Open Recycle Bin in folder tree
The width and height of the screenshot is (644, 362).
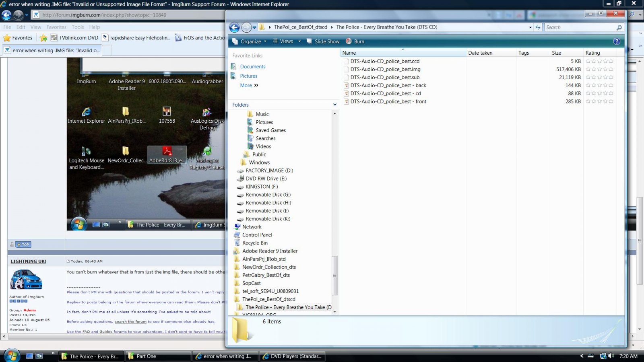255,243
